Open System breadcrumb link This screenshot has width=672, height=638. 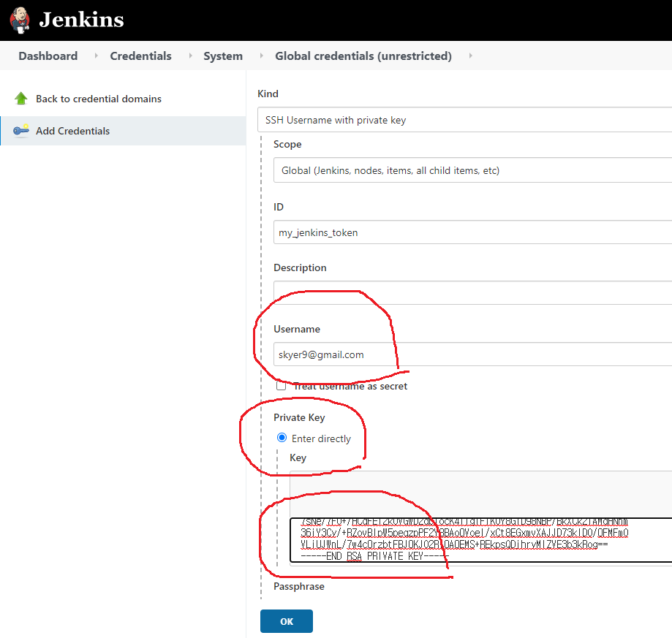pyautogui.click(x=223, y=56)
